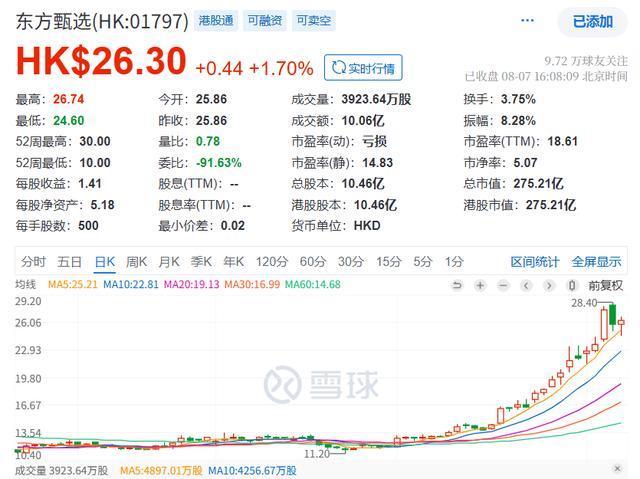Click the 委比 value -91.63%
The height and width of the screenshot is (479, 640).
pos(219,163)
